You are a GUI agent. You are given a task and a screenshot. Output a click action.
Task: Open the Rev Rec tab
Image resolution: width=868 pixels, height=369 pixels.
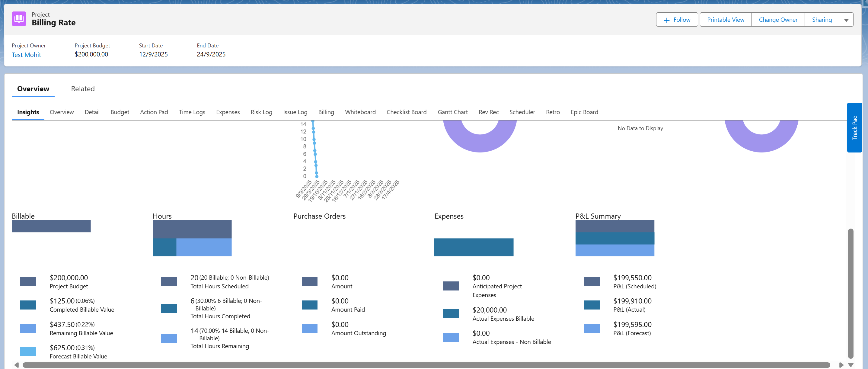[489, 112]
